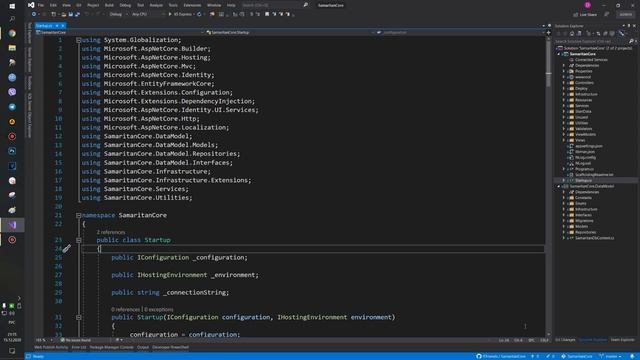
Task: Expand the Dependencies node under SamaritanCore
Action: coord(564,65)
